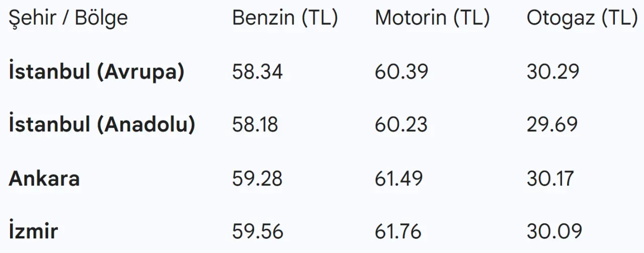Choose İzmir's motorin value 61.76
Image resolution: width=644 pixels, height=253 pixels.
pyautogui.click(x=398, y=231)
